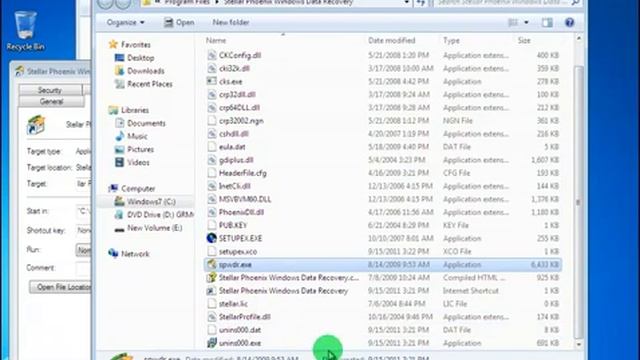The height and width of the screenshot is (360, 640).
Task: Open Videos library
Action: [x=138, y=162]
